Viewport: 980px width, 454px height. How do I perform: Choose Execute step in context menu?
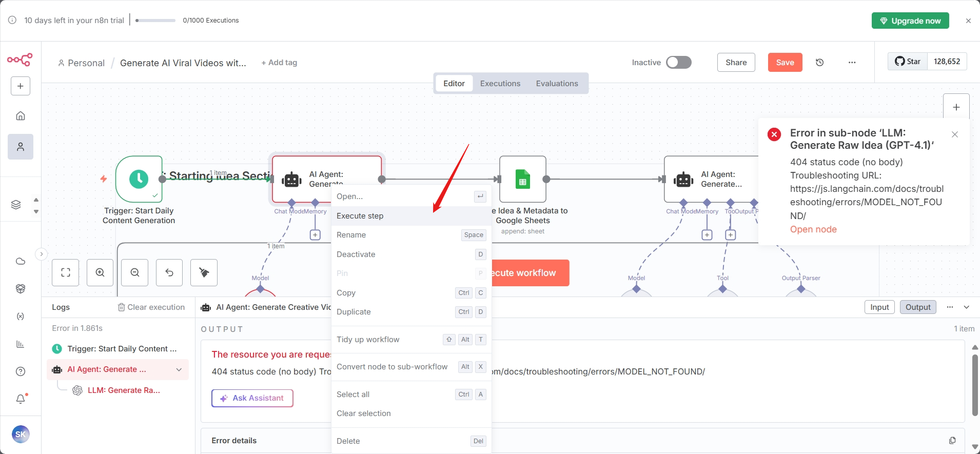pos(411,216)
